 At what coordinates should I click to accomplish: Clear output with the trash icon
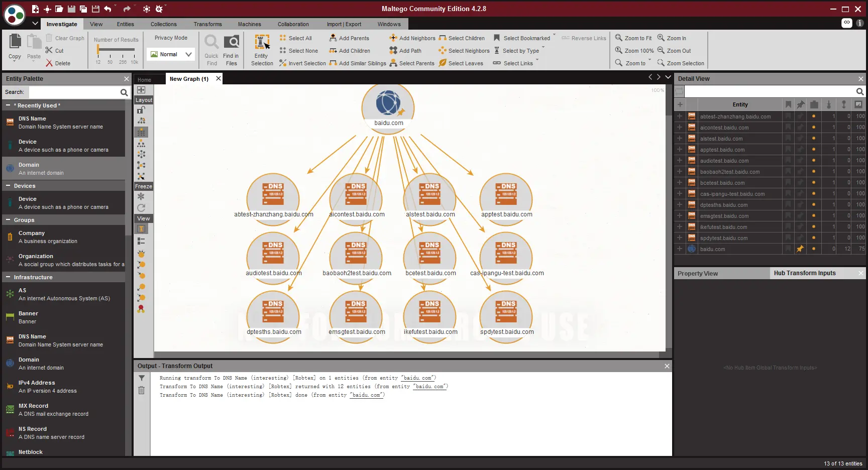click(x=142, y=390)
